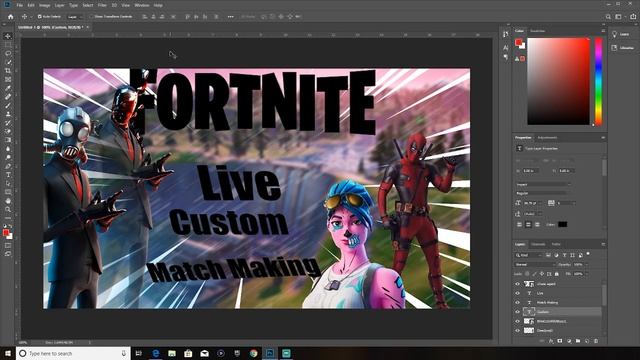This screenshot has height=360, width=640.
Task: Open the Color panel flyout menu
Action: click(603, 31)
